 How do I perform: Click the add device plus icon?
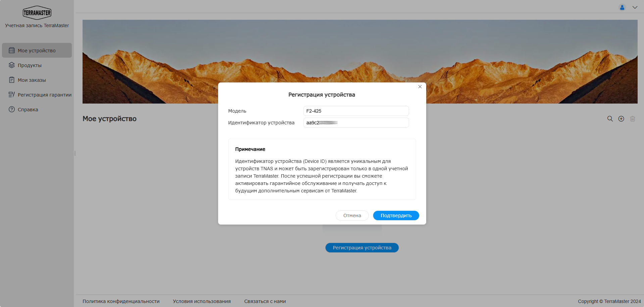click(x=621, y=119)
